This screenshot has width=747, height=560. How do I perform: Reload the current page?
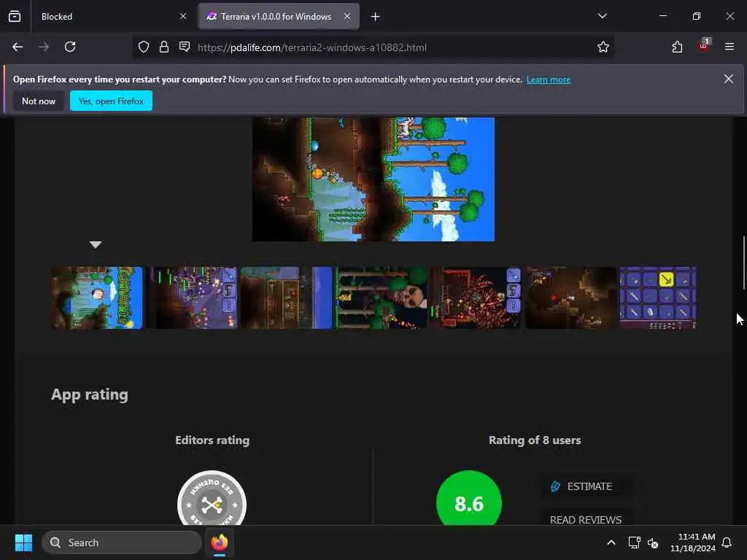point(70,47)
